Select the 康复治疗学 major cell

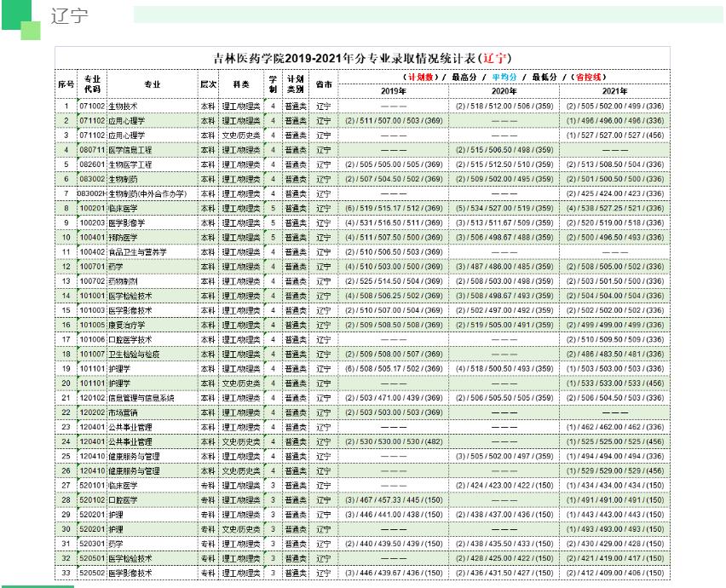pyautogui.click(x=153, y=325)
